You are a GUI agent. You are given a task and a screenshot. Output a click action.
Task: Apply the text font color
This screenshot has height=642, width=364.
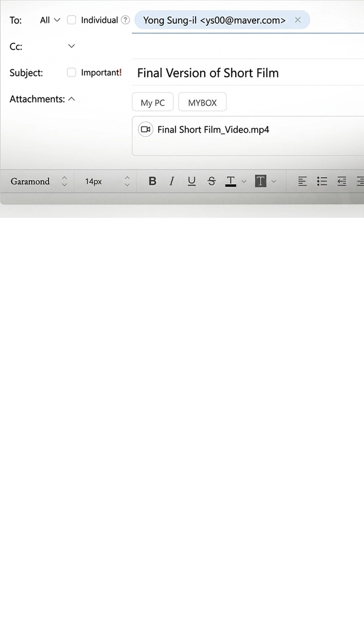[231, 181]
